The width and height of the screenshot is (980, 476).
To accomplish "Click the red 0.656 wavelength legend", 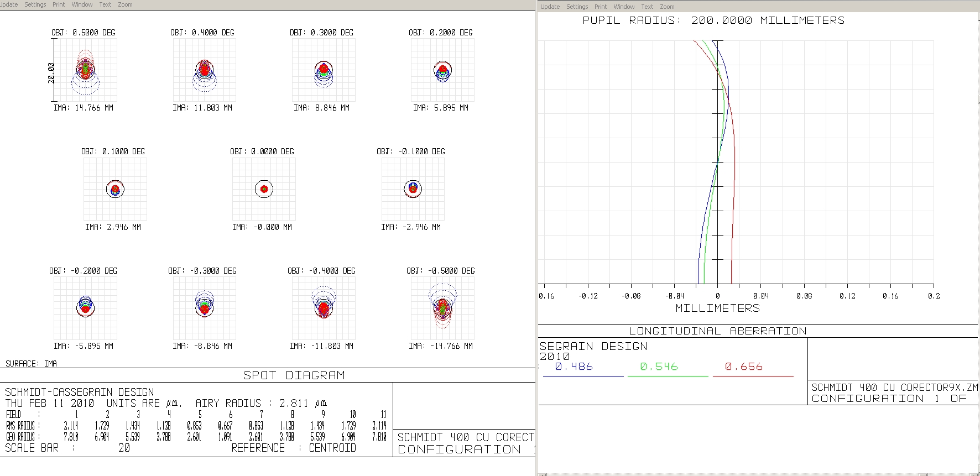I will coord(744,367).
